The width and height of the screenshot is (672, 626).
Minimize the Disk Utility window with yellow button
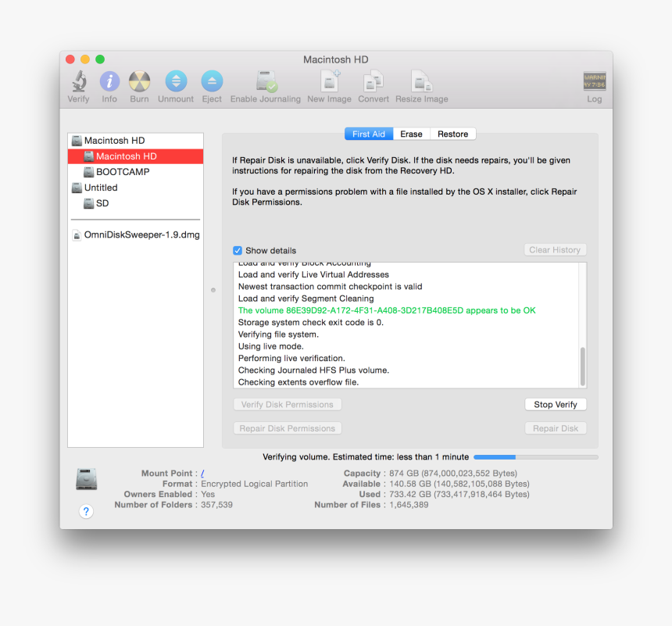pos(85,59)
